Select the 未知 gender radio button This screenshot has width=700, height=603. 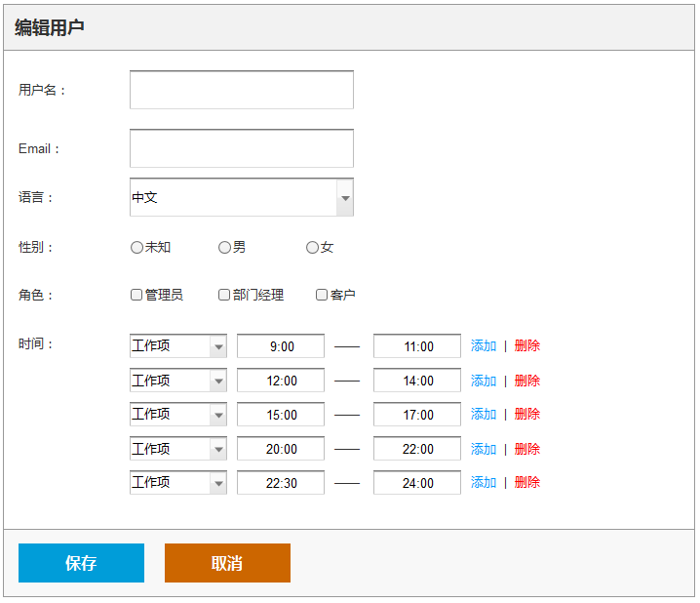pyautogui.click(x=136, y=247)
